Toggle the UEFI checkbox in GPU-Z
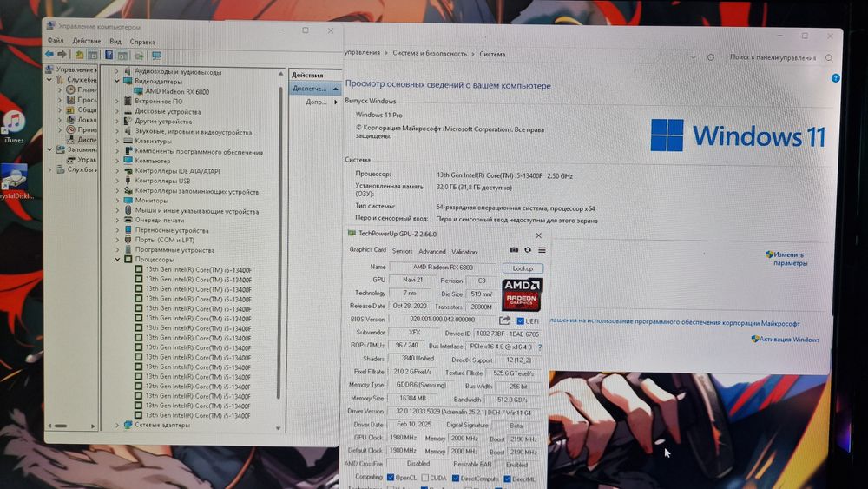 (520, 320)
